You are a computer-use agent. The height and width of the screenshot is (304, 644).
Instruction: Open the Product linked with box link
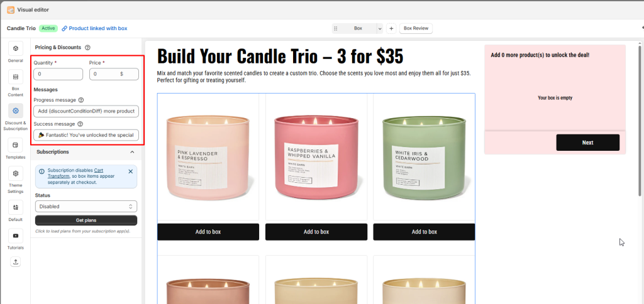94,28
